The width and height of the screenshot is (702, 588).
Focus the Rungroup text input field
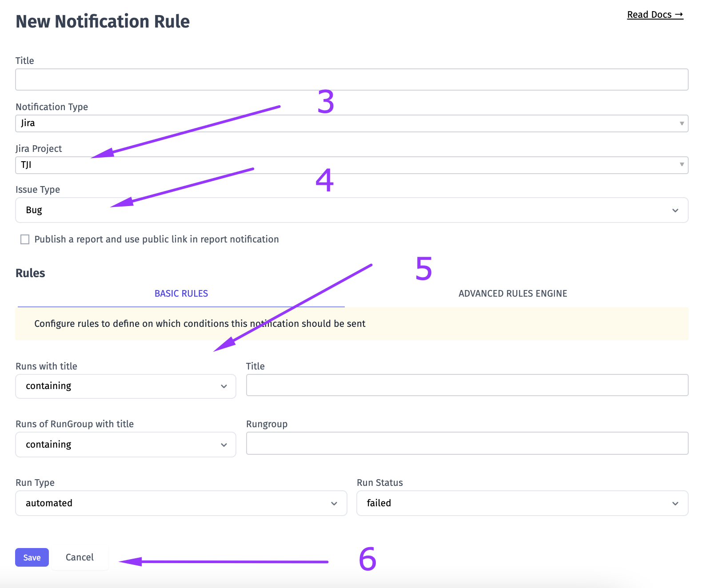tap(467, 443)
